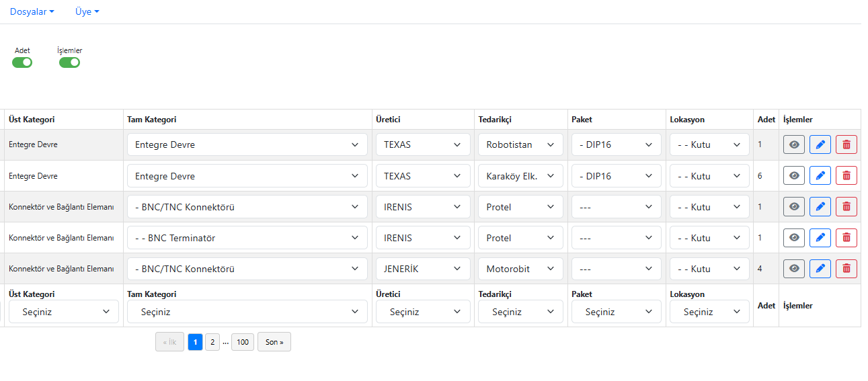This screenshot has width=868, height=381.
Task: Click the trash delete icon in the Robotistan row
Action: pos(846,144)
